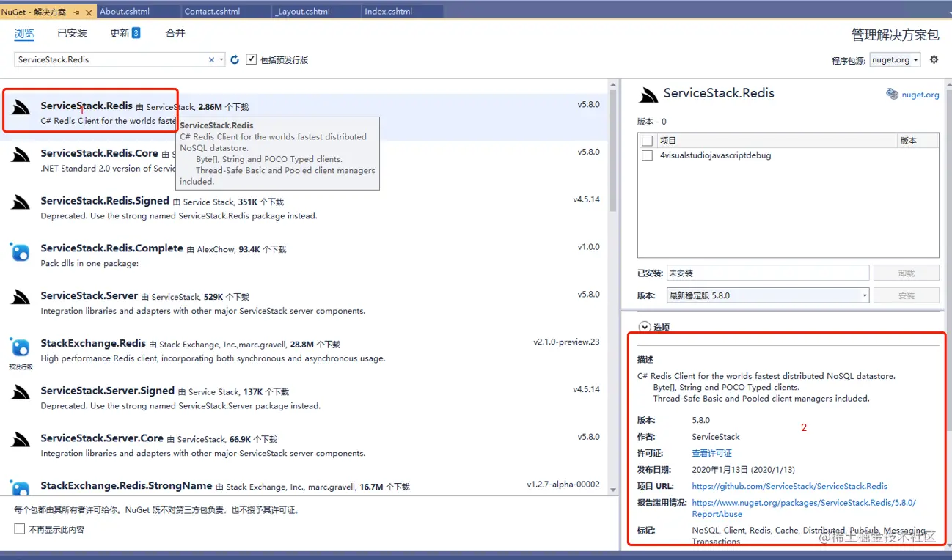The image size is (952, 560).
Task: Close the NuGet solution tab
Action: coord(89,12)
